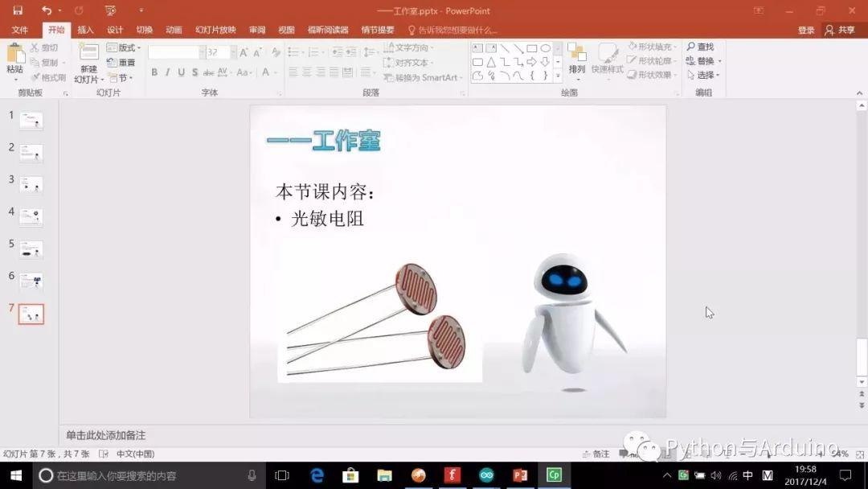Screen dimensions: 868x489
Task: Expand the shapes gallery More arrow
Action: (558, 76)
